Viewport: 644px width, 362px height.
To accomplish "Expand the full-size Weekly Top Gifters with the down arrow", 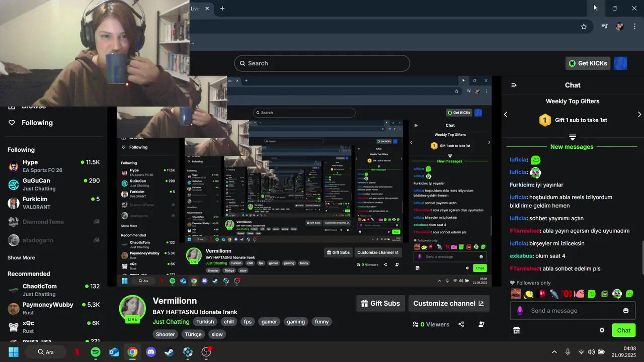I will point(573,137).
